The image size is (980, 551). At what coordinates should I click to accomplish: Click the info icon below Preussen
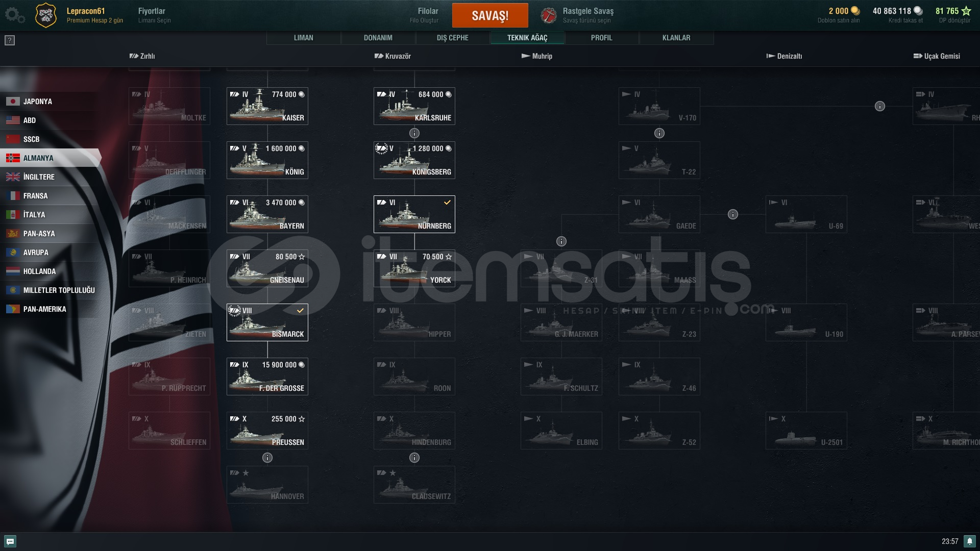click(x=267, y=458)
